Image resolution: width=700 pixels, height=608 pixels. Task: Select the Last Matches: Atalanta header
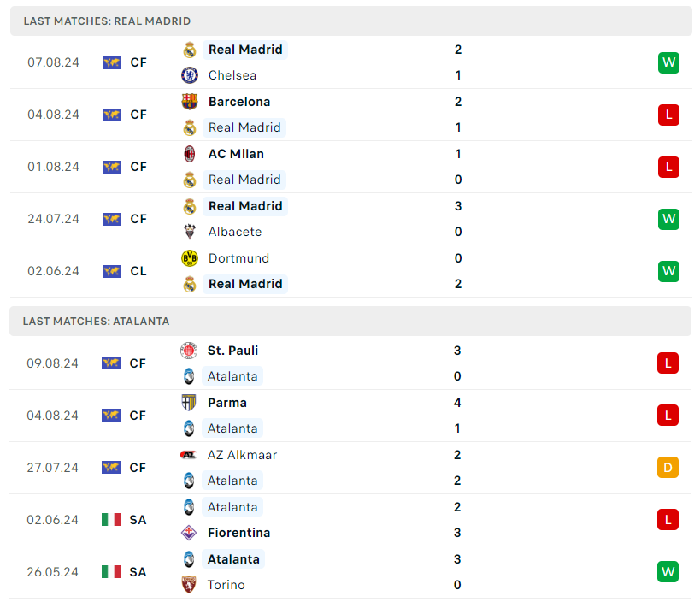tap(97, 321)
